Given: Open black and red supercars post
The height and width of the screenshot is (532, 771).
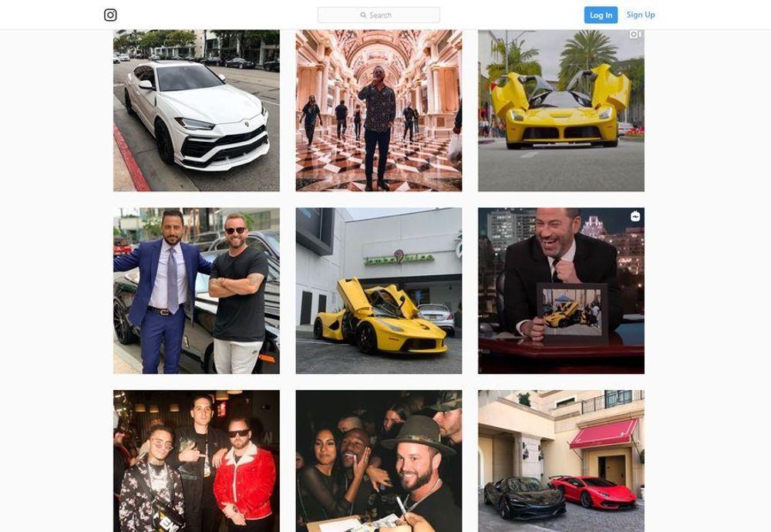Looking at the screenshot, I should [x=561, y=461].
